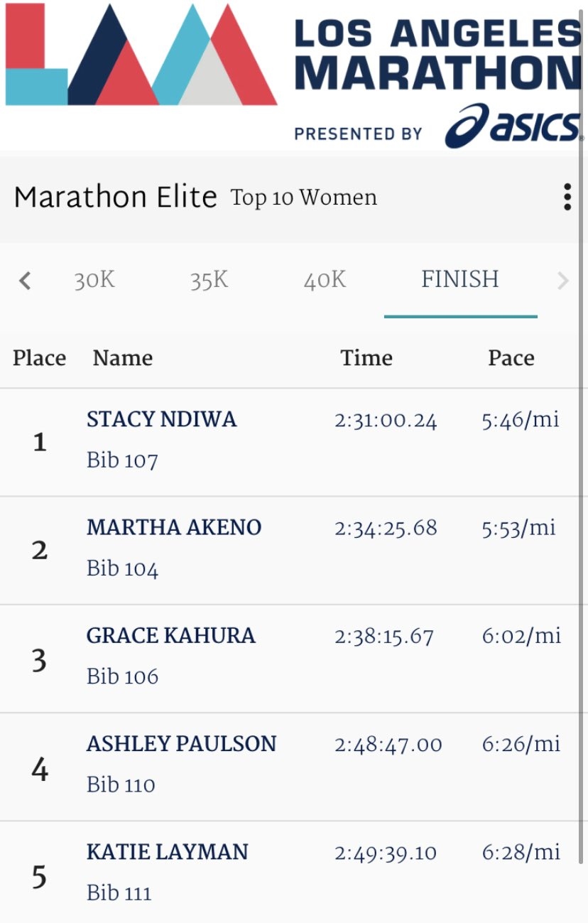
Task: Click the ASICS sponsor logo
Action: (x=513, y=126)
